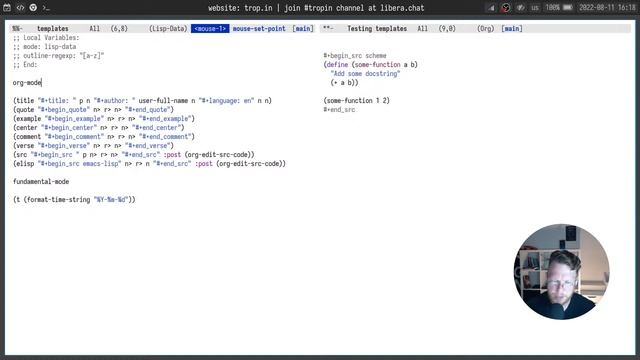Click [main] branch in templates modeline
Viewport: 640px width, 360px height.
click(303, 29)
